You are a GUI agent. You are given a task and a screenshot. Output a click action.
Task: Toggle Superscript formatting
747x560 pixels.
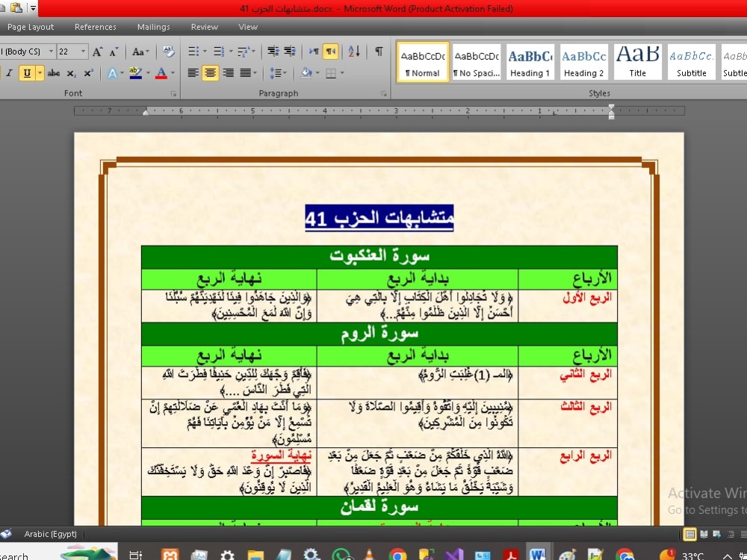(88, 73)
